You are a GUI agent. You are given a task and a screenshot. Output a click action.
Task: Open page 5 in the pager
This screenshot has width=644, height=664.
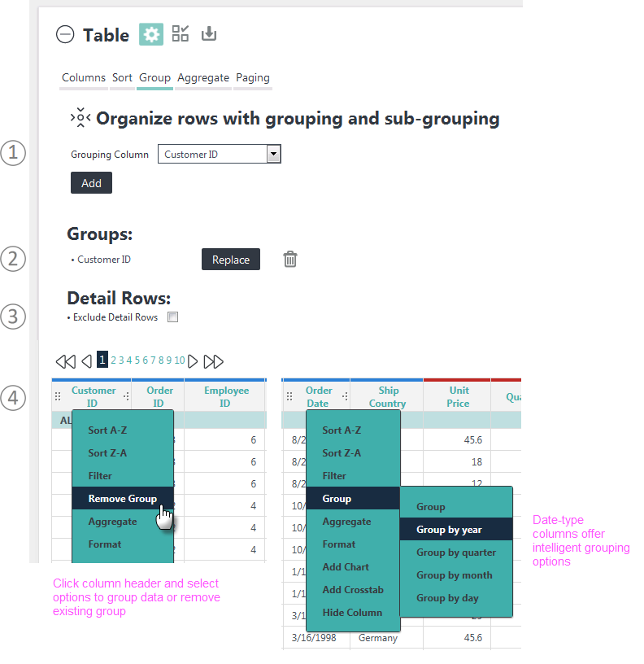tap(137, 360)
